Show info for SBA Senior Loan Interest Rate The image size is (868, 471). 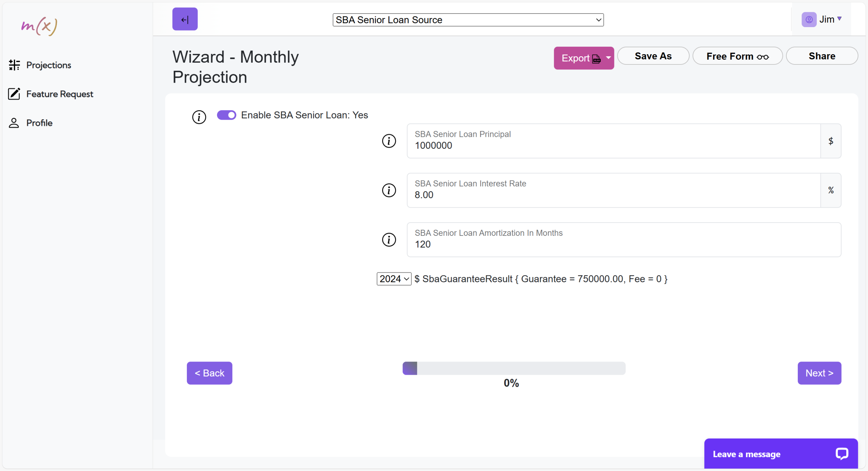pyautogui.click(x=389, y=190)
